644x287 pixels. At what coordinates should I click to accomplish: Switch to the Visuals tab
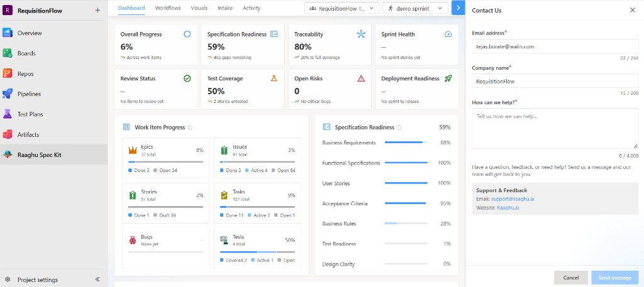coord(199,8)
